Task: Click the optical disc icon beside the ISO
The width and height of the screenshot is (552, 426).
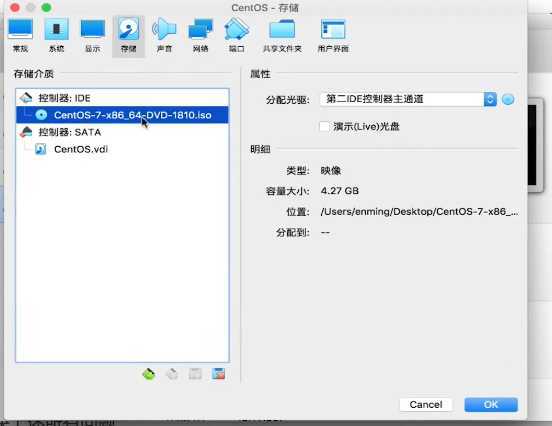Action: tap(41, 115)
